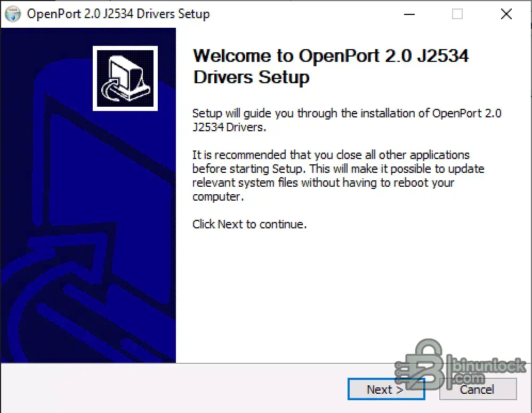
Task: Click the 'Setup will guide you' paragraph
Action: pos(346,120)
